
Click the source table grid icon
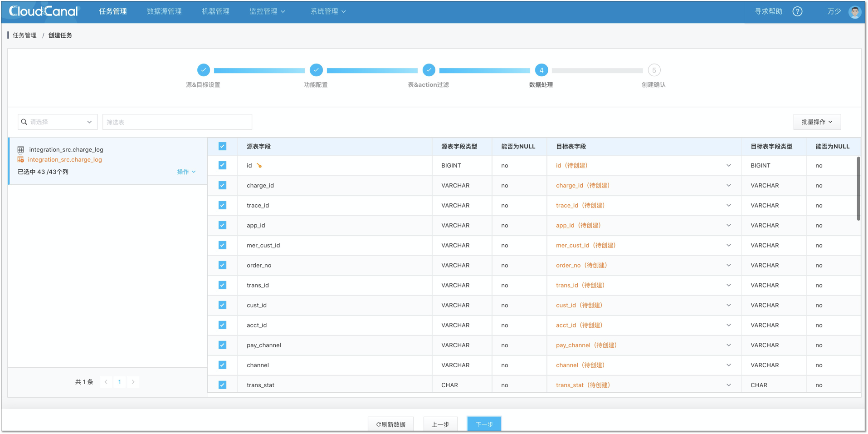click(x=21, y=149)
